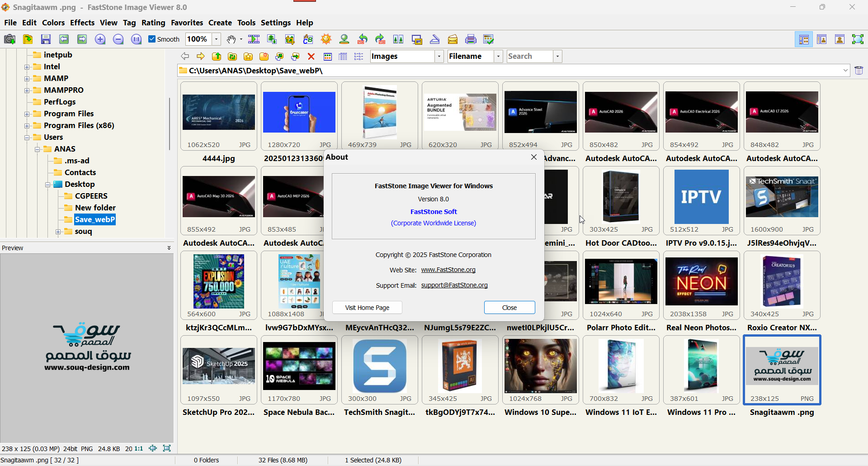The width and height of the screenshot is (868, 466).
Task: Switch to full screen view mode
Action: pyautogui.click(x=858, y=39)
